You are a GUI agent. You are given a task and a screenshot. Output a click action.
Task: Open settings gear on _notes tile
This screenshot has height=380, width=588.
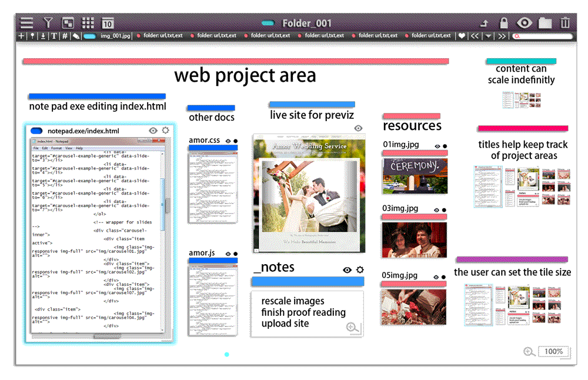point(359,269)
